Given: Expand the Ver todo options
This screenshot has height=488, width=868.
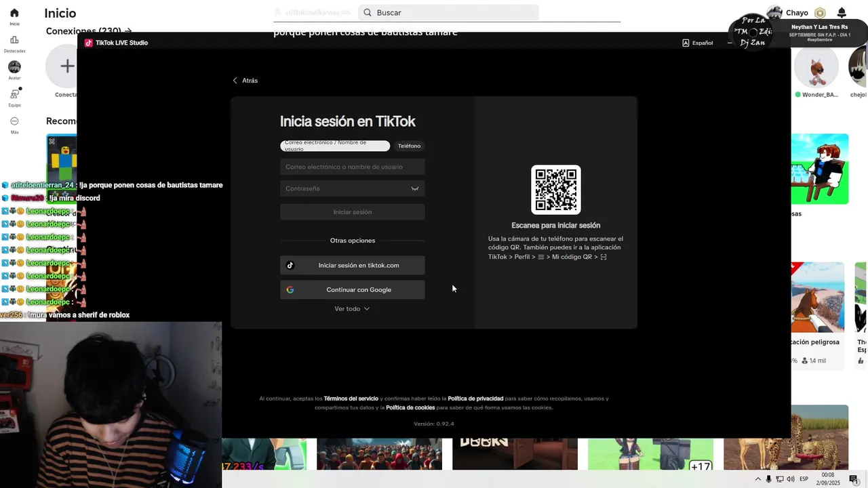Looking at the screenshot, I should pyautogui.click(x=352, y=308).
